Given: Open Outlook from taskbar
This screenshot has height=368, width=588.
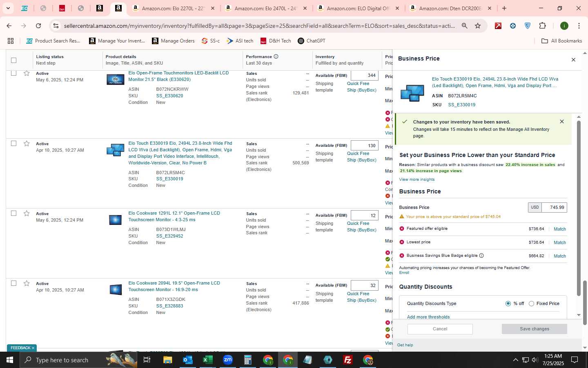Looking at the screenshot, I should 188,360.
